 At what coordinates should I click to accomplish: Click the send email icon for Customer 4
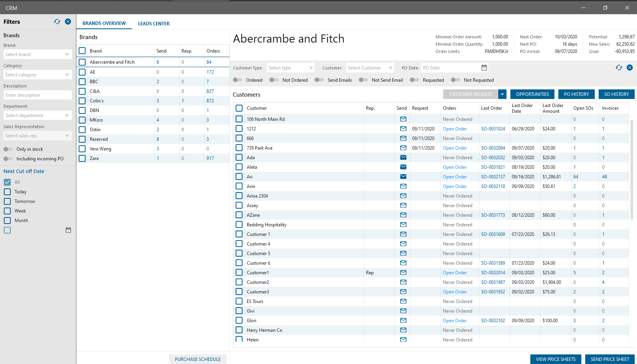pyautogui.click(x=403, y=244)
